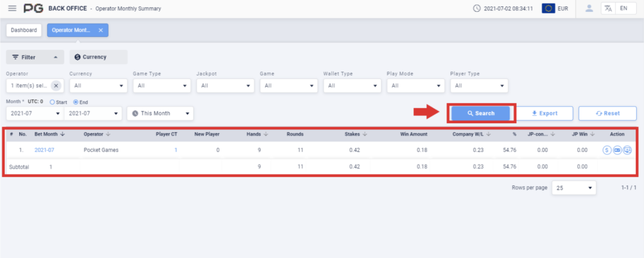Click the 1-1 / 1 pagination text
The width and height of the screenshot is (644, 258).
tap(629, 188)
